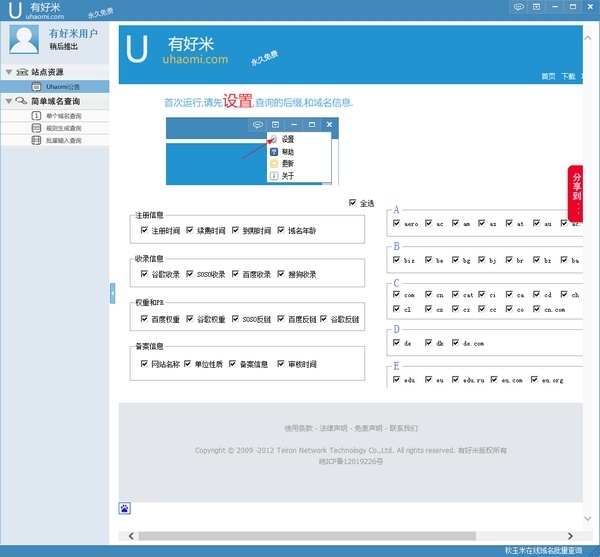Click the vertical scrollbar up arrow

pyautogui.click(x=588, y=37)
